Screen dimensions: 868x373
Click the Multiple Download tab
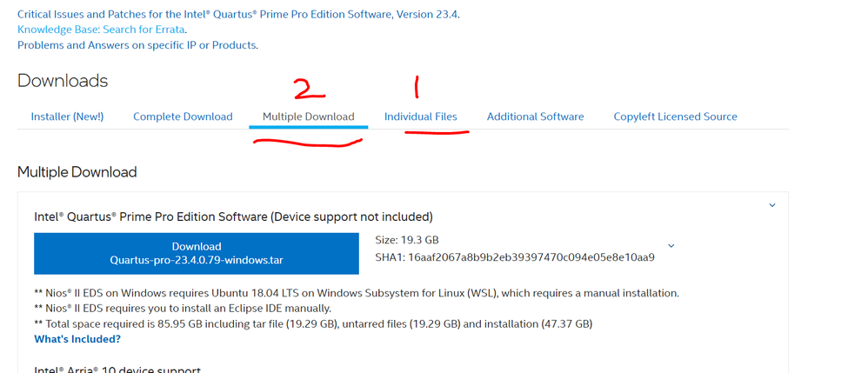point(308,117)
